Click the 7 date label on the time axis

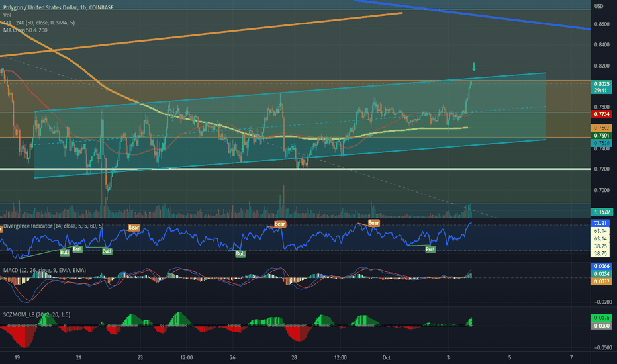pos(571,357)
